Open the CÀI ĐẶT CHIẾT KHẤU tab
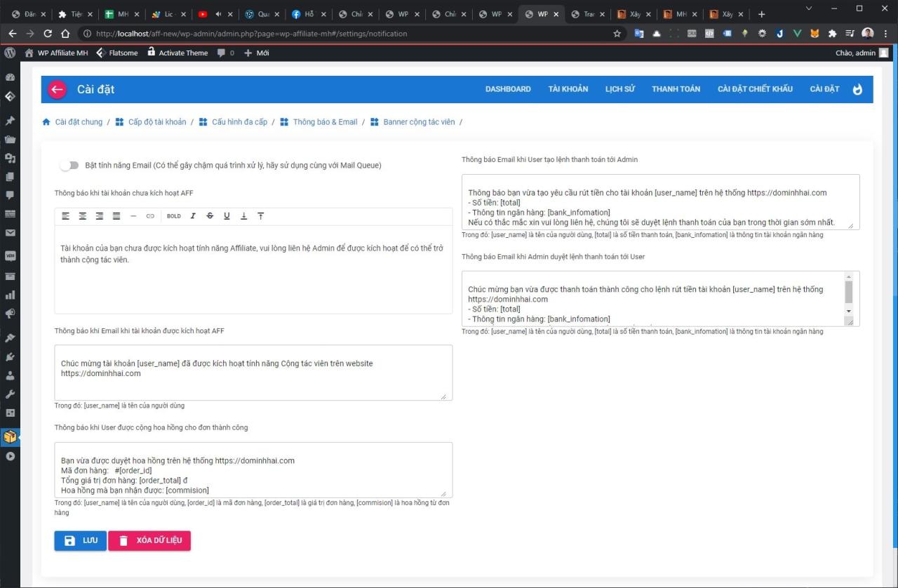Image resolution: width=898 pixels, height=588 pixels. click(755, 89)
